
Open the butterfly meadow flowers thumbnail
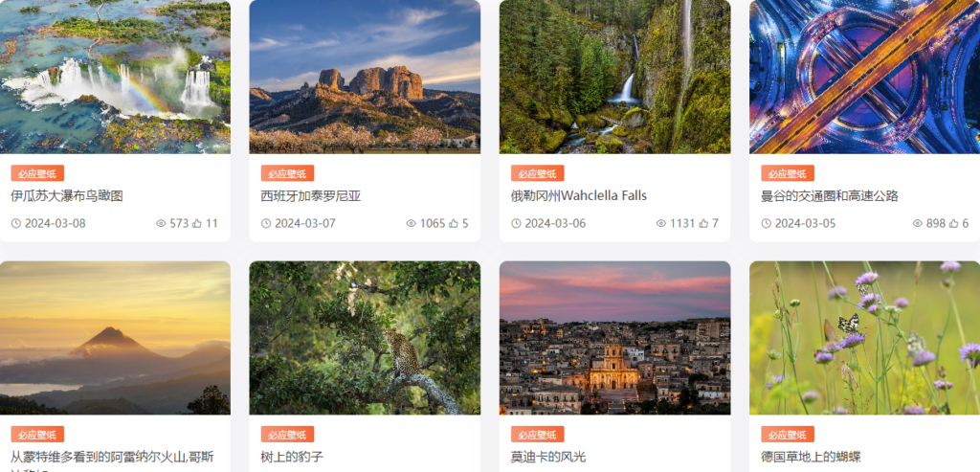click(865, 338)
